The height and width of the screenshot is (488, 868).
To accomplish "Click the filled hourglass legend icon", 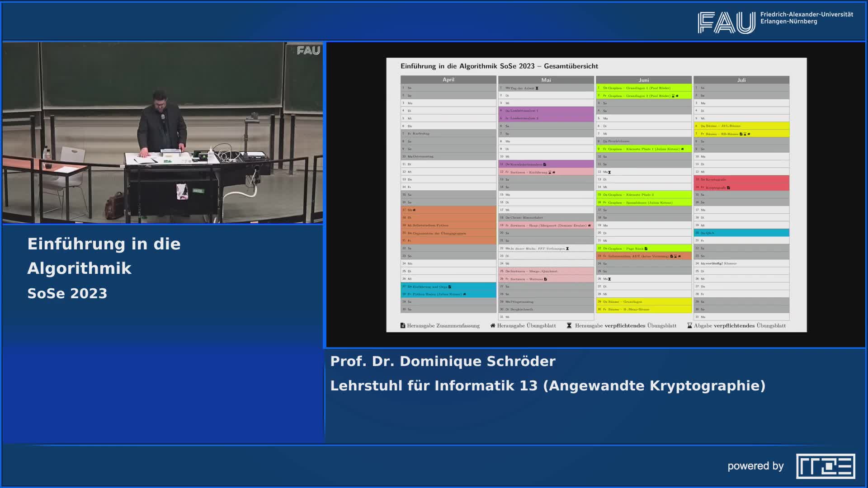I will (569, 325).
